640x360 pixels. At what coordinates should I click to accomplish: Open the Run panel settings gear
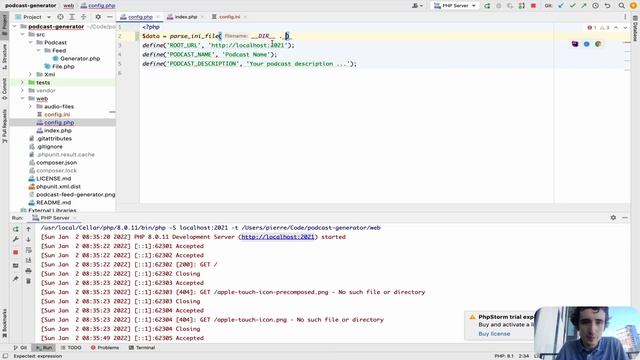[x=613, y=218]
